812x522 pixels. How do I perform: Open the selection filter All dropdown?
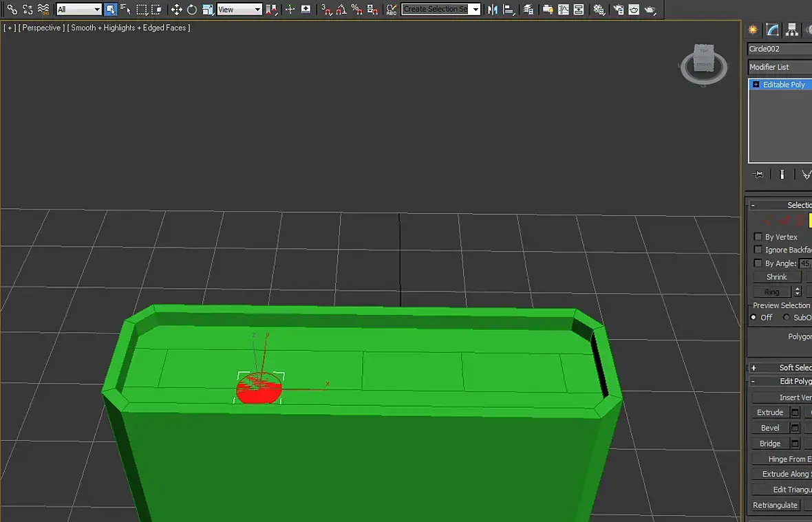[x=78, y=10]
